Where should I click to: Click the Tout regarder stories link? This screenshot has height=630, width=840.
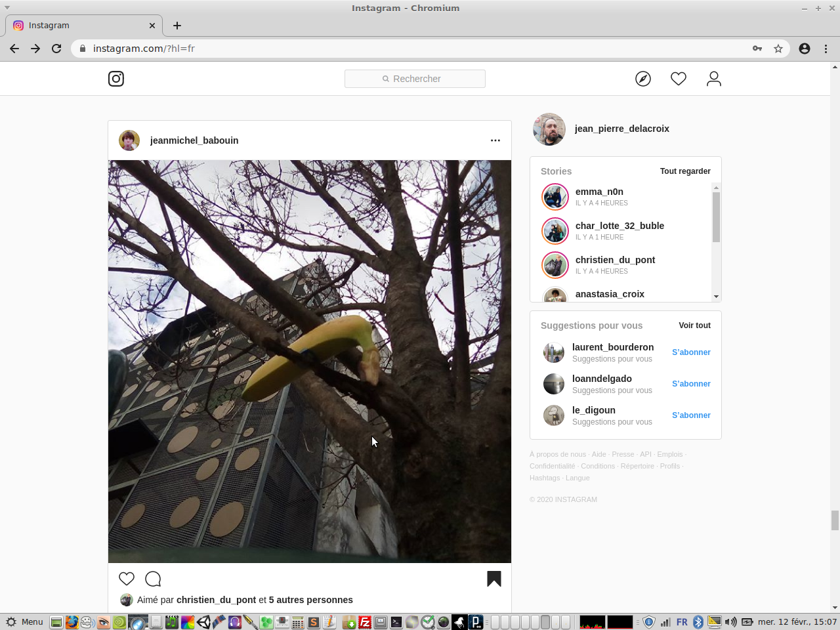click(x=685, y=171)
